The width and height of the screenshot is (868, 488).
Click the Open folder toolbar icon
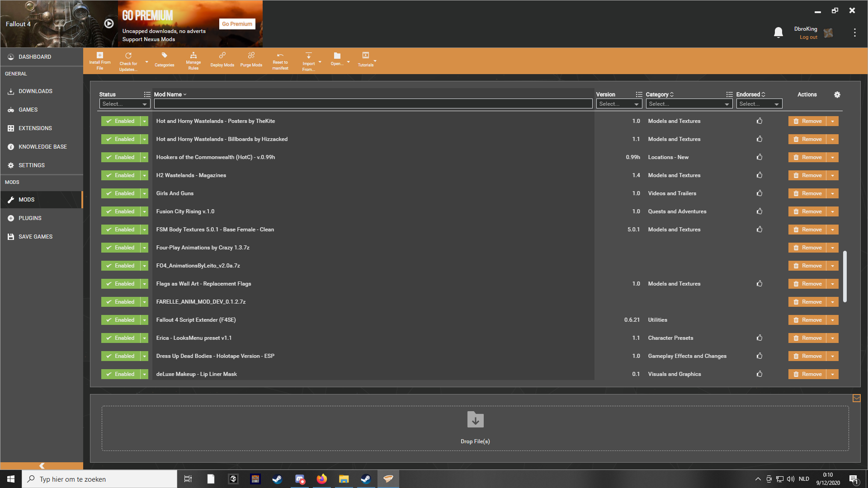[x=337, y=56]
